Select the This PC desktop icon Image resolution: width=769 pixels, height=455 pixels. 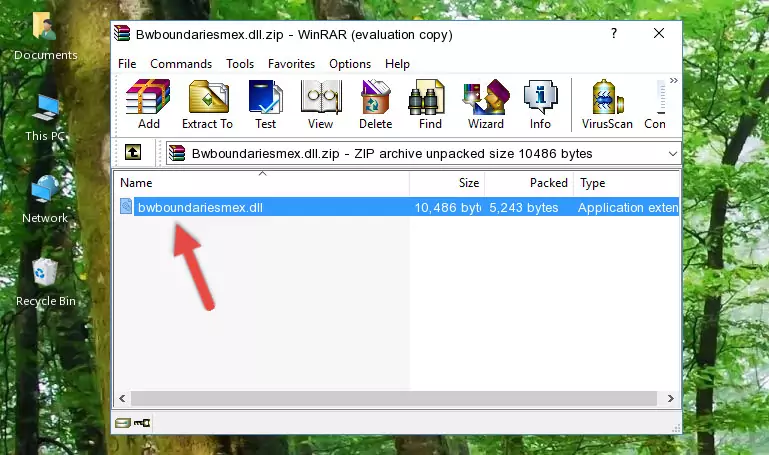click(46, 119)
